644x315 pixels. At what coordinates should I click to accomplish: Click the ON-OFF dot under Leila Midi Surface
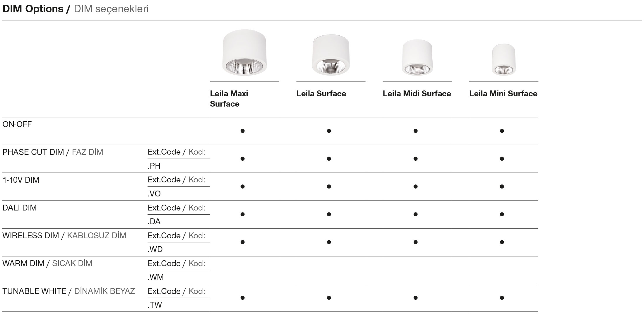point(415,131)
